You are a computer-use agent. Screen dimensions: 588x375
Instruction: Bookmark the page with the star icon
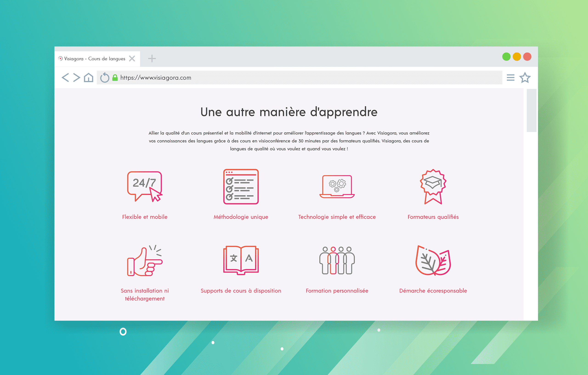[525, 78]
